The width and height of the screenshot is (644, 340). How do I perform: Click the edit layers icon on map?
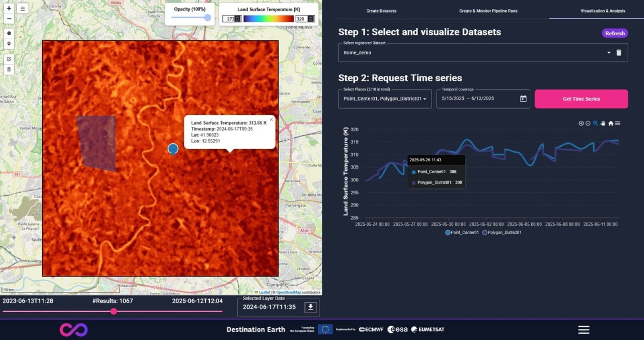pos(9,59)
